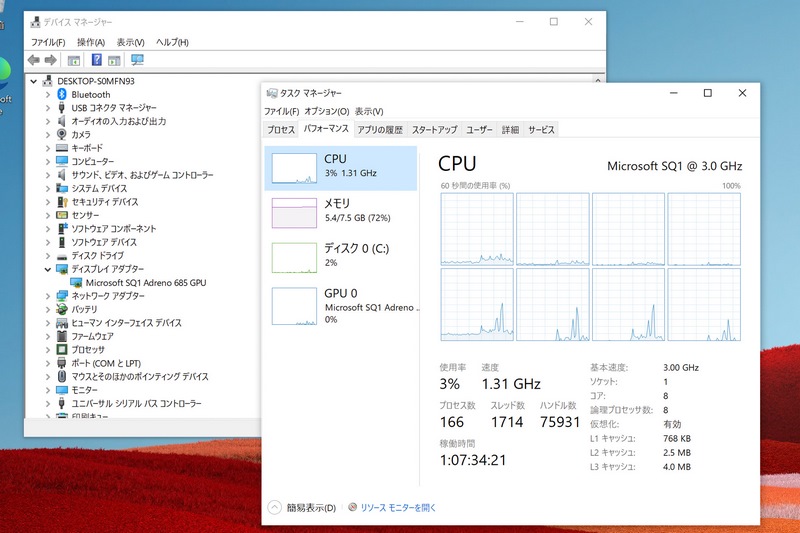
Task: Select the センサー tree row
Action: click(x=85, y=215)
